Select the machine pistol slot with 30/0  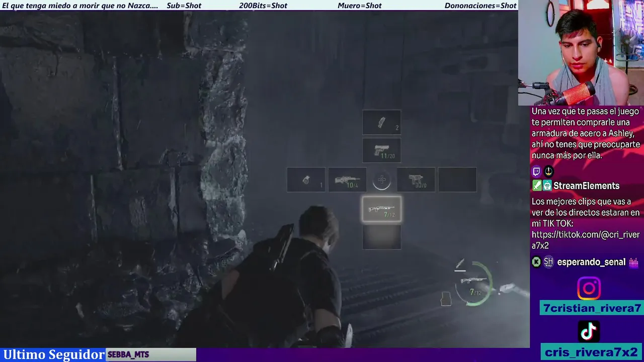416,180
